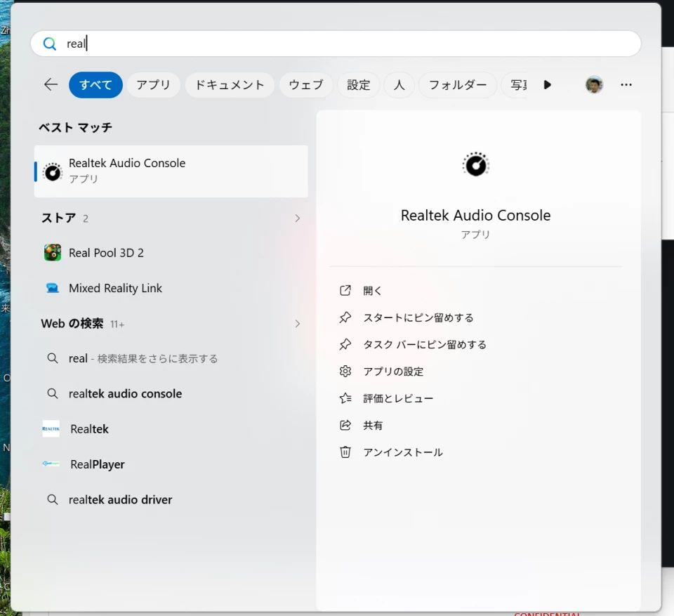Click the magnifier icon beside realtek audio console

click(x=53, y=393)
